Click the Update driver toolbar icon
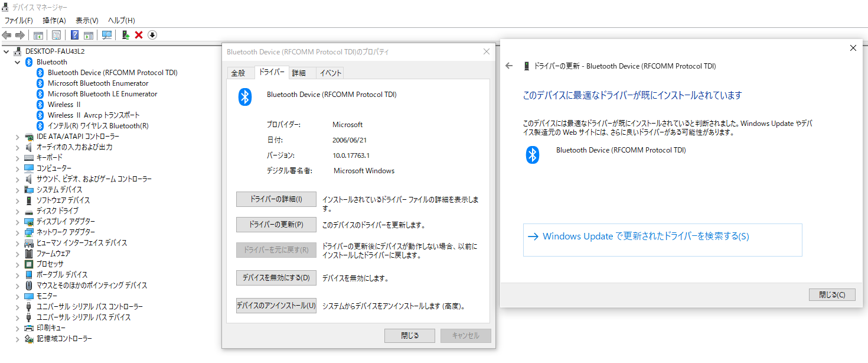The width and height of the screenshot is (868, 363). coord(126,35)
